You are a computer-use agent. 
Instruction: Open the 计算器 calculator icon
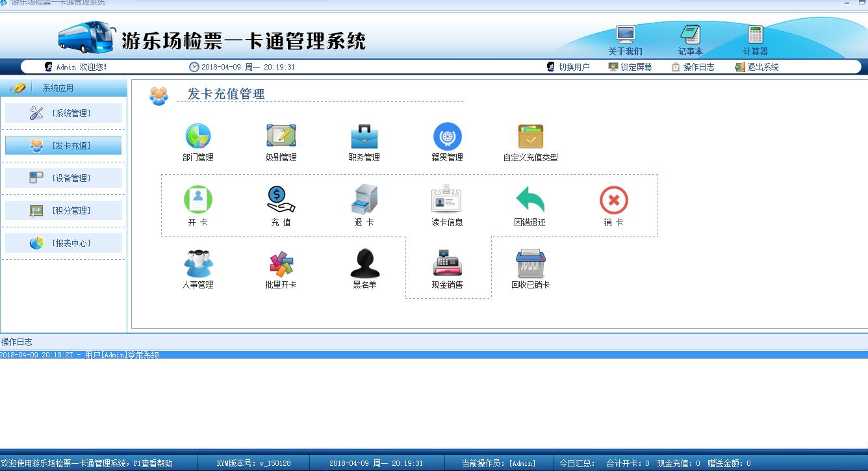click(756, 34)
